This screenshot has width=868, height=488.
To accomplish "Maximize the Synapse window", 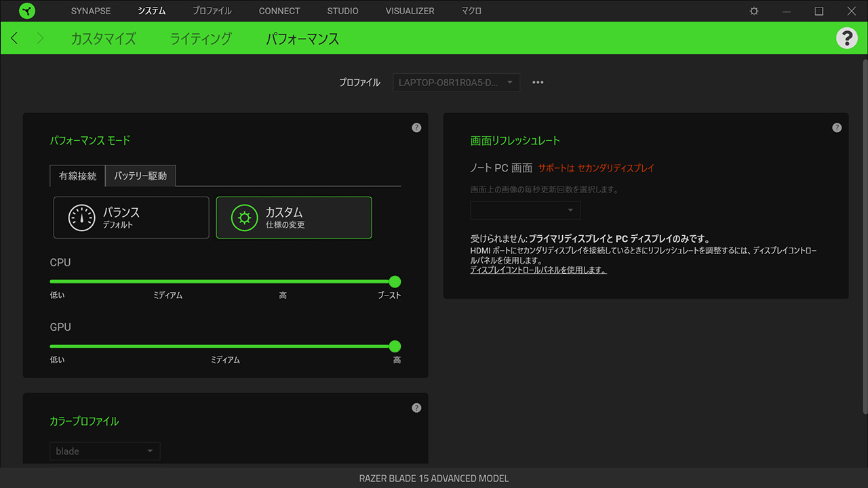I will pos(819,11).
